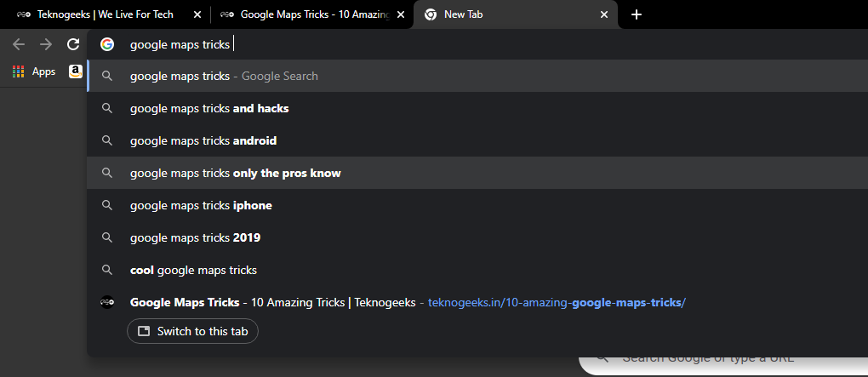The height and width of the screenshot is (377, 868).
Task: Open the Amazon bookmark icon
Action: [76, 71]
